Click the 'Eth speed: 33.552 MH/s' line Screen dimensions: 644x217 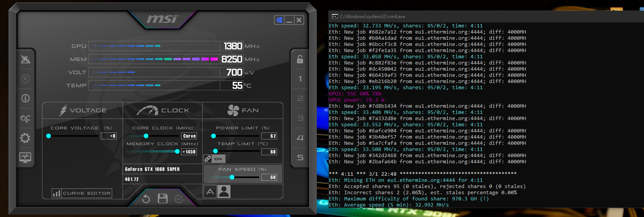[x=405, y=125]
